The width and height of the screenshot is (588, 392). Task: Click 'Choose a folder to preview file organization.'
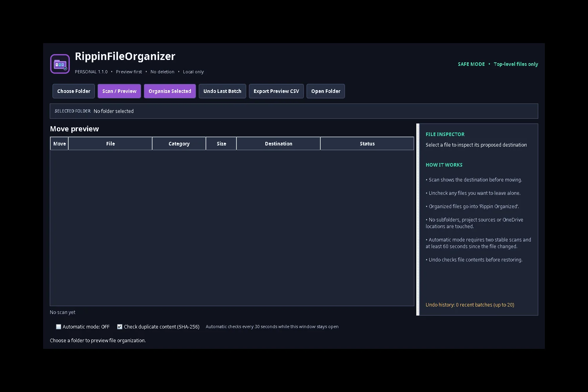point(98,341)
